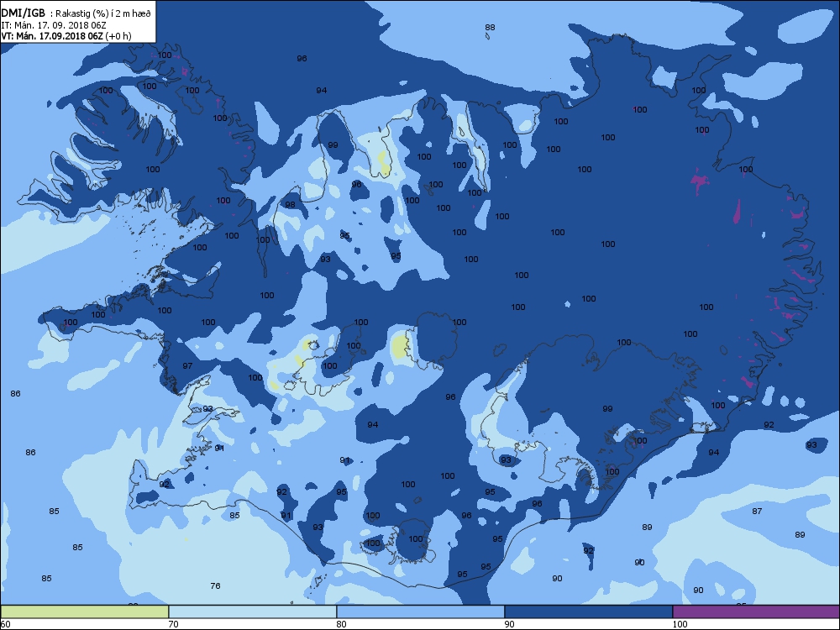The height and width of the screenshot is (630, 840).
Task: Click the bold 'VT: Mán. 17.09.2018 06Z (+0 h)' line
Action: click(66, 36)
